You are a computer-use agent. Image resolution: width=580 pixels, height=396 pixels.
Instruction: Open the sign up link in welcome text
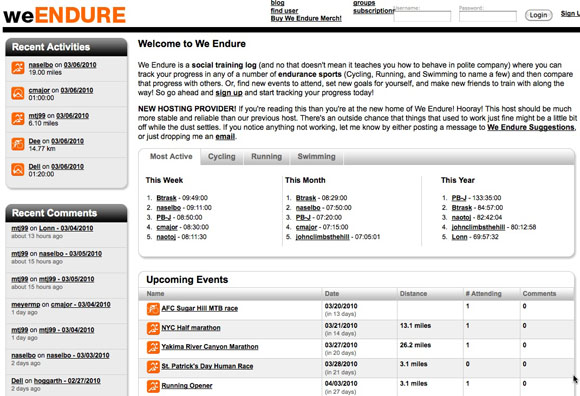[229, 93]
